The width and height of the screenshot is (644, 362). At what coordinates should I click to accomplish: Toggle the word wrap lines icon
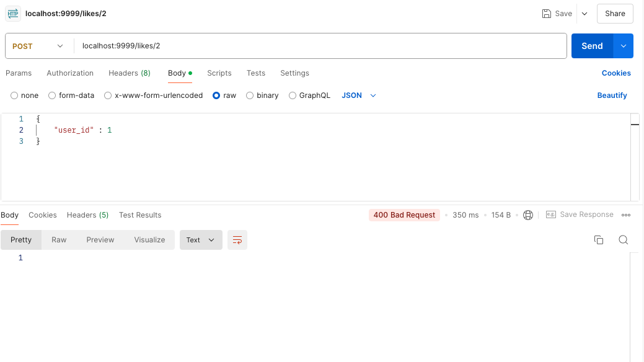point(237,240)
